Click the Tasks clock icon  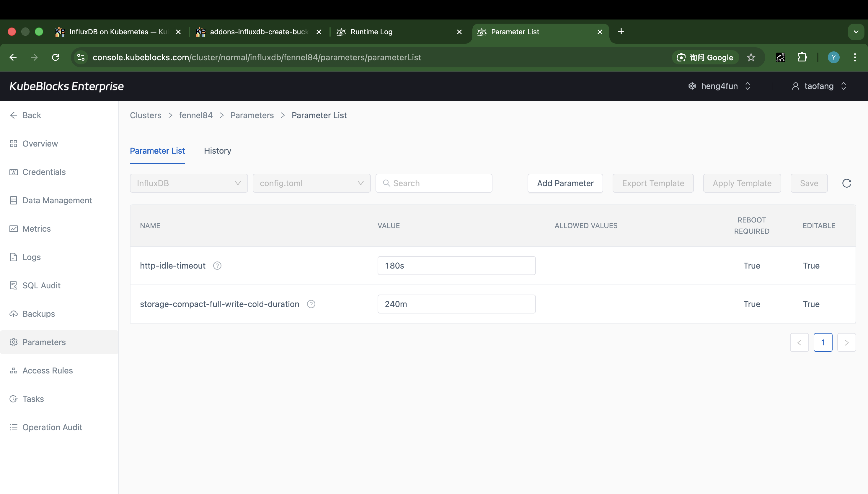point(14,399)
